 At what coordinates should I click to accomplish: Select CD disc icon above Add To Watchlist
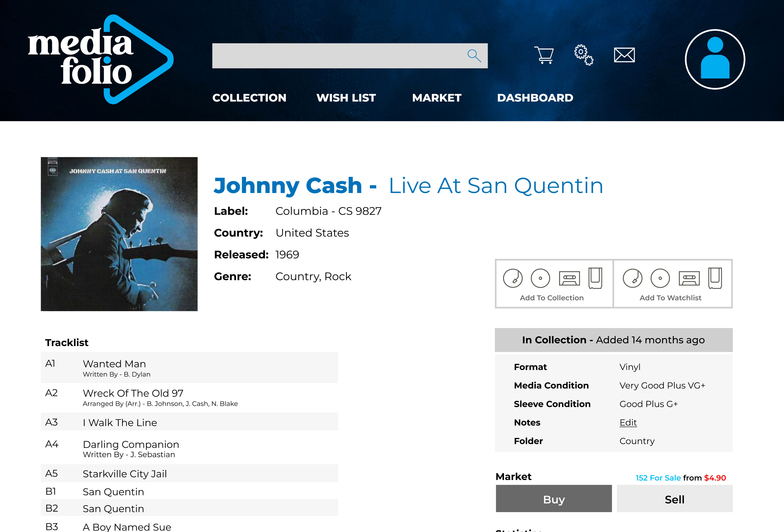click(x=660, y=278)
